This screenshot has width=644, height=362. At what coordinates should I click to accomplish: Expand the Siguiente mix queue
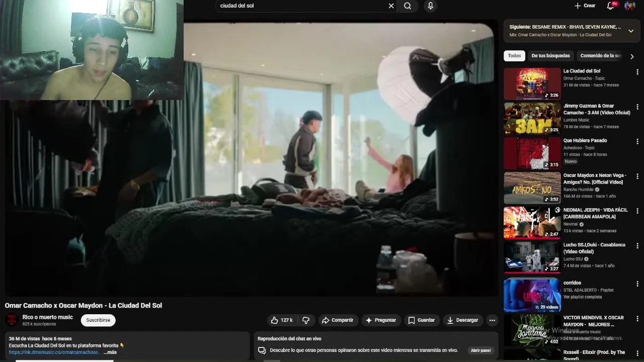point(631,31)
